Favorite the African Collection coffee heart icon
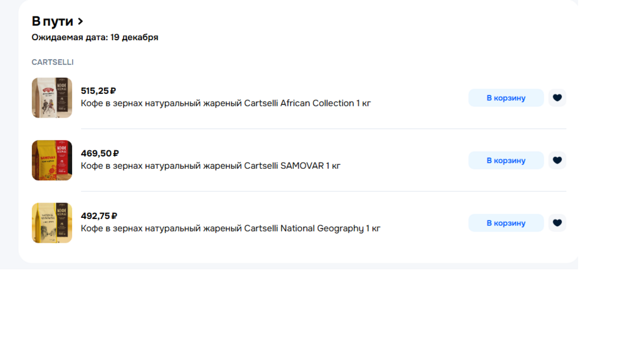The width and height of the screenshot is (644, 362). tap(557, 98)
